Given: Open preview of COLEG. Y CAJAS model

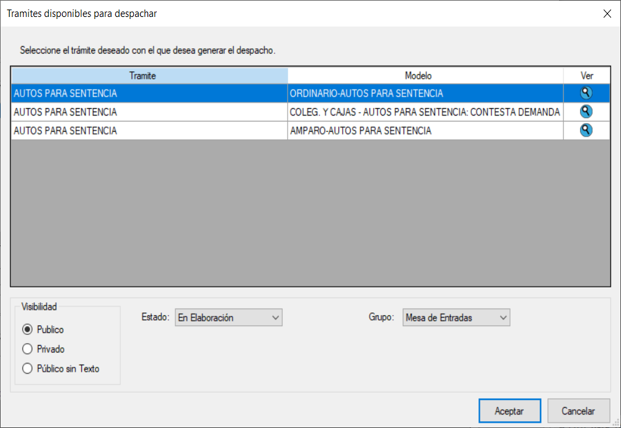Looking at the screenshot, I should (x=586, y=112).
